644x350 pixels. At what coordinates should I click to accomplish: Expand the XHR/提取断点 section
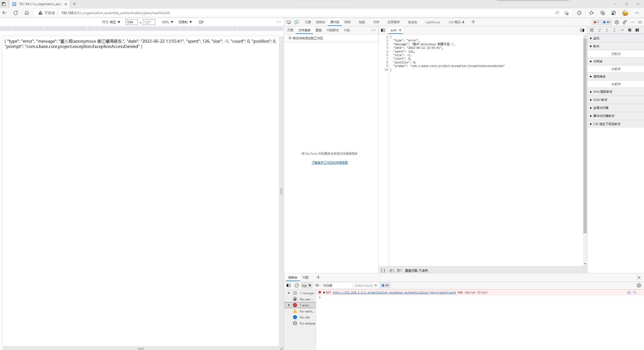603,92
